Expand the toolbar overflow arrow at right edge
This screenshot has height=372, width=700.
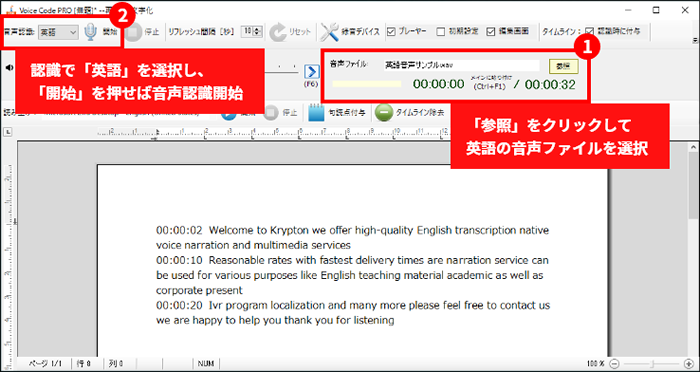pyautogui.click(x=695, y=40)
